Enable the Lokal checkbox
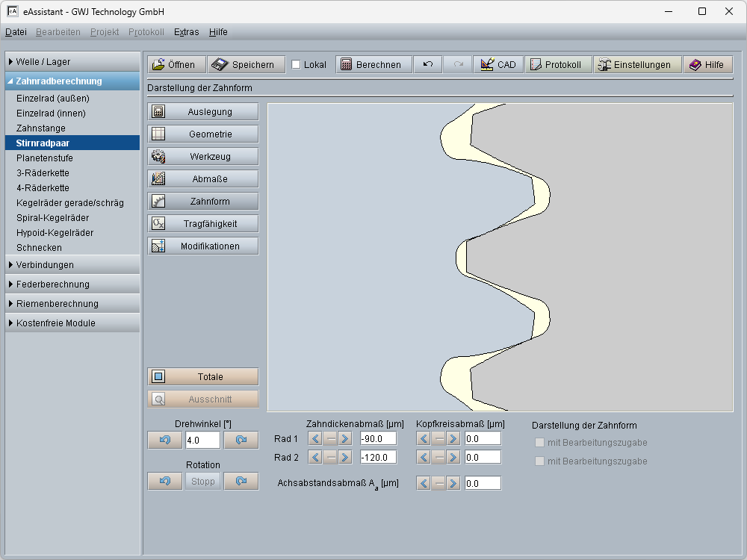747x560 pixels. coord(296,65)
